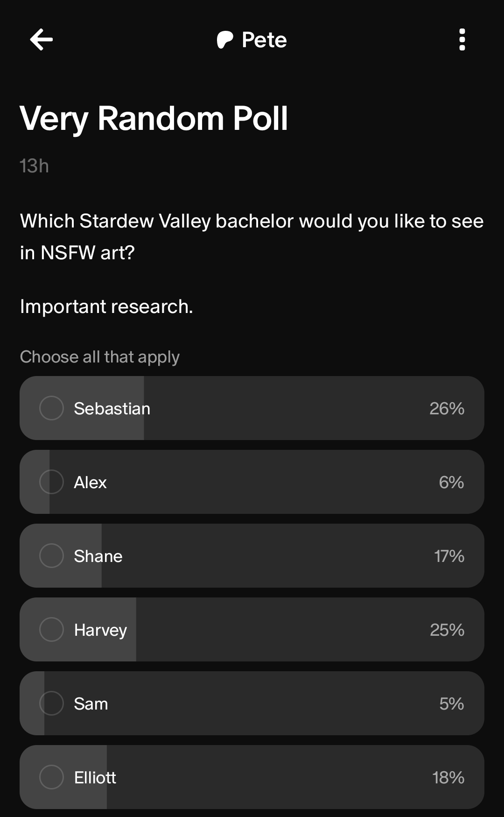Tap the 5% result on Sam
The image size is (504, 817).
[x=451, y=704]
